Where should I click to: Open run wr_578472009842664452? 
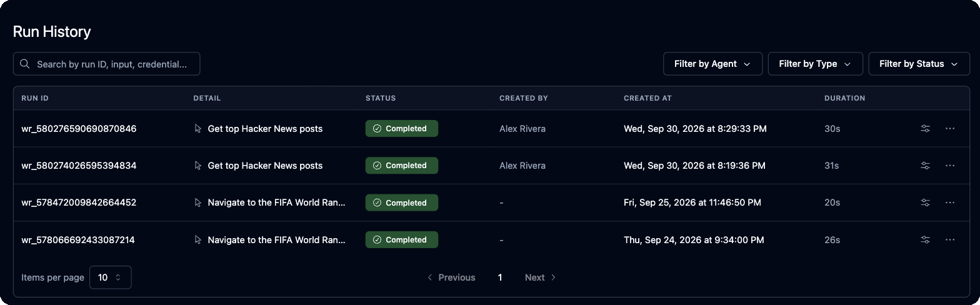pyautogui.click(x=79, y=202)
